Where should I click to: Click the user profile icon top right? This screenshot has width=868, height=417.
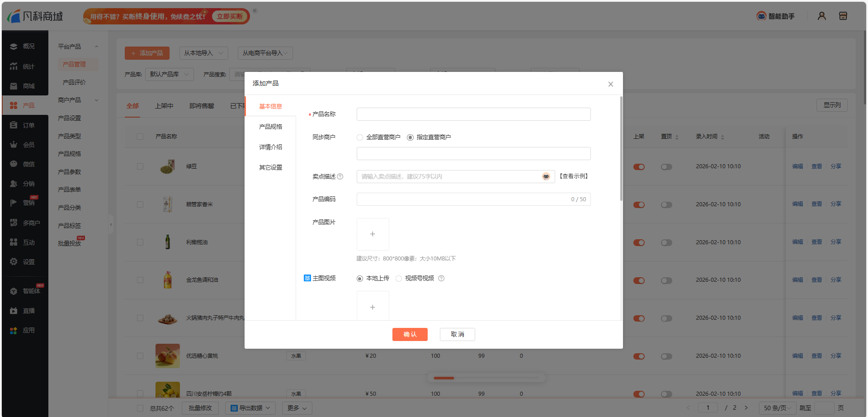(x=821, y=16)
